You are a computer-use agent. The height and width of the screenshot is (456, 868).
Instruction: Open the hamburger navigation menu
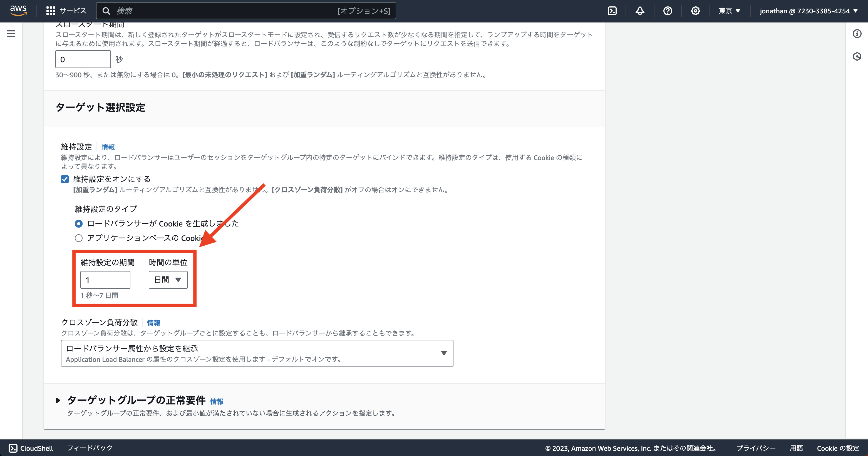pos(11,33)
